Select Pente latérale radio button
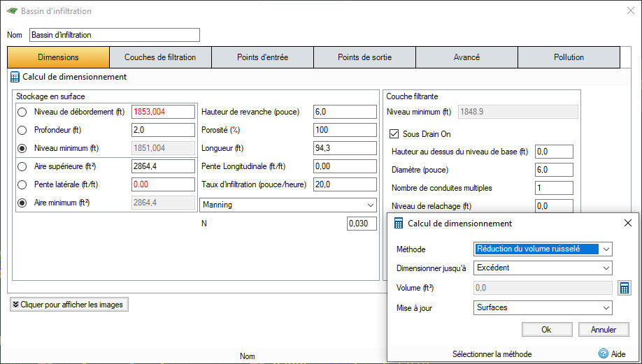 pos(22,184)
